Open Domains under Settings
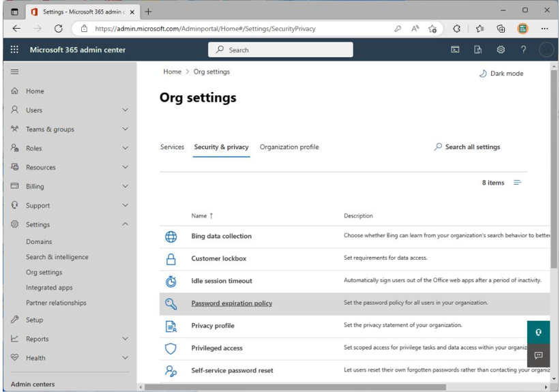Image resolution: width=560 pixels, height=392 pixels. coord(39,242)
